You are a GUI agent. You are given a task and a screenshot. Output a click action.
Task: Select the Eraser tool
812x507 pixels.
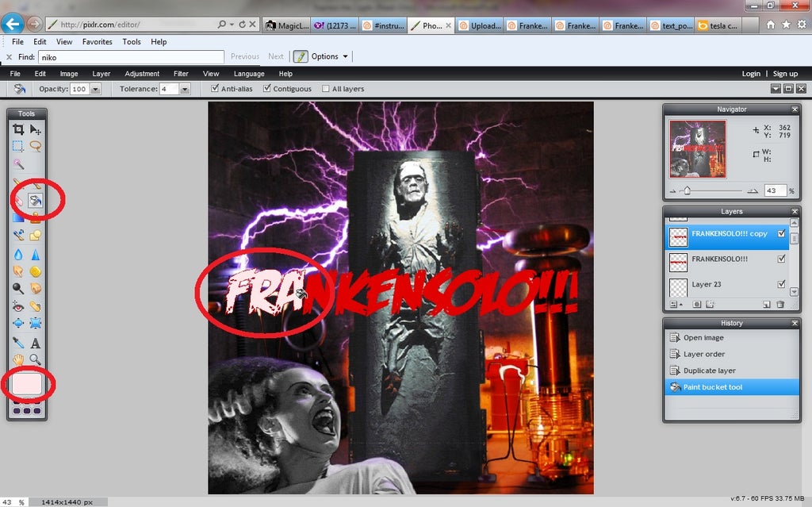point(18,200)
